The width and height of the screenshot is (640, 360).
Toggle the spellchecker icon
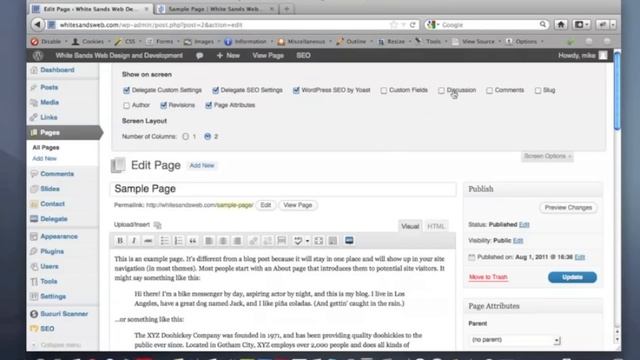(298, 241)
